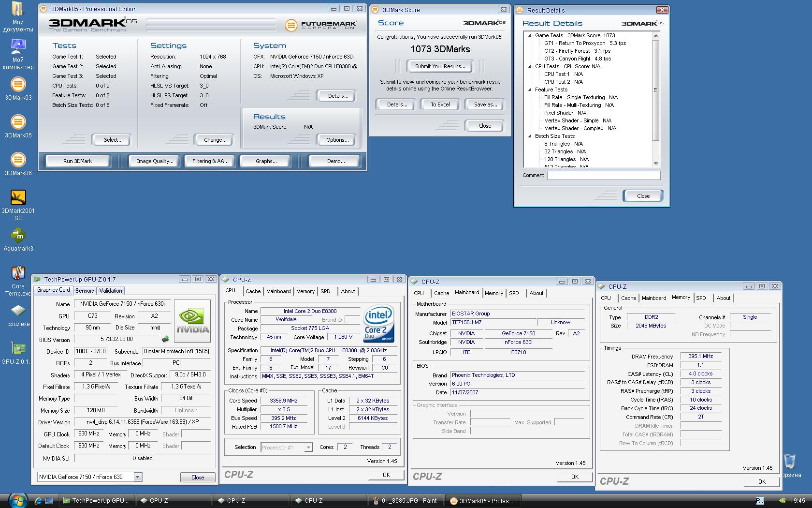Click Save as button in Score window
Image resolution: width=812 pixels, height=508 pixels.
(x=485, y=105)
